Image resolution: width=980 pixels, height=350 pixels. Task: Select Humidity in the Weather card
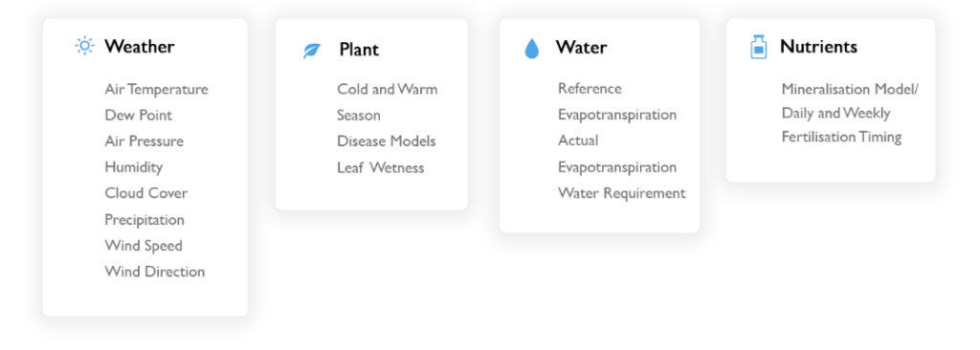(x=134, y=167)
